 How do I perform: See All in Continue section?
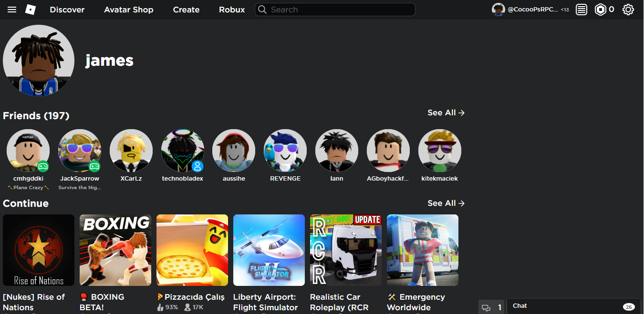(x=446, y=203)
